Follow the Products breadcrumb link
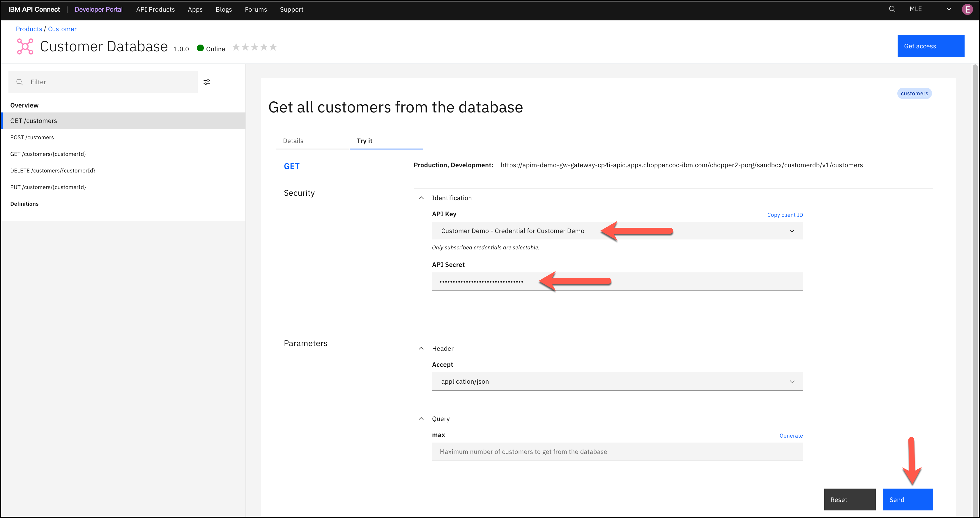This screenshot has width=980, height=518. 29,29
